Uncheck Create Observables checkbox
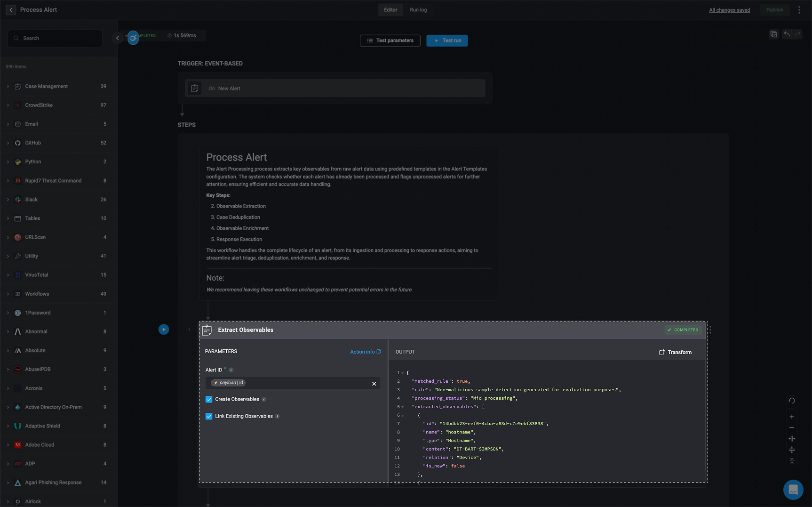 point(209,399)
